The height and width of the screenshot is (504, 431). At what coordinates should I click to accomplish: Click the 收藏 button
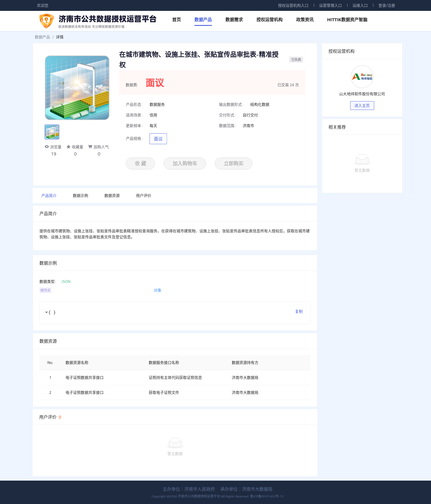(140, 163)
